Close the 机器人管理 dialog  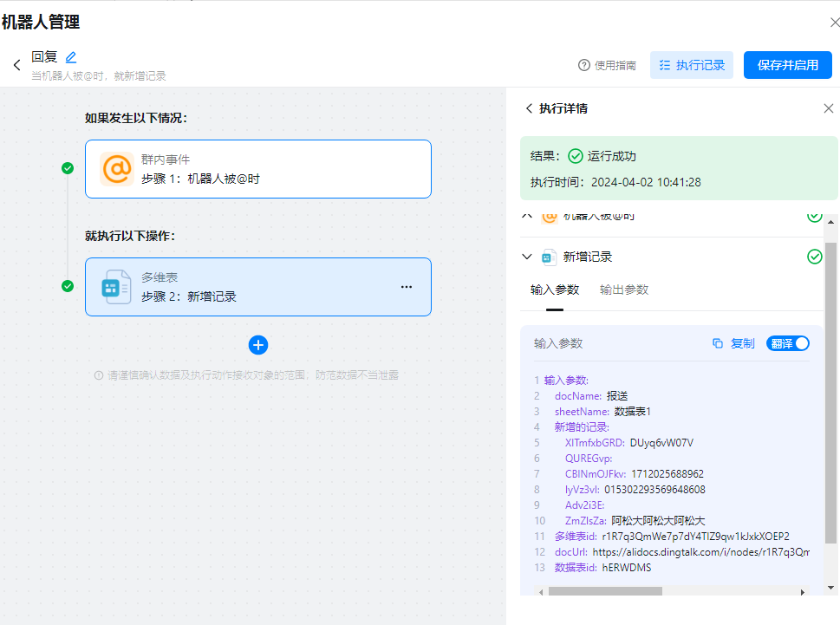[x=835, y=23]
